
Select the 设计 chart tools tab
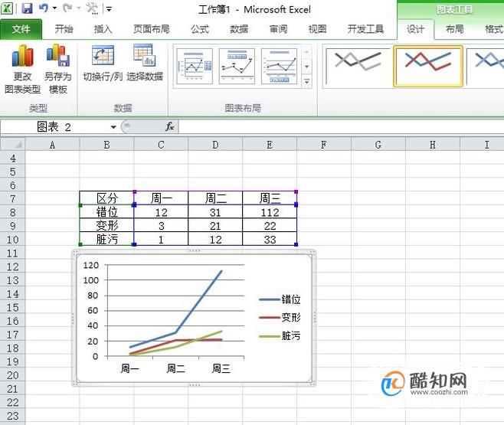click(x=416, y=29)
